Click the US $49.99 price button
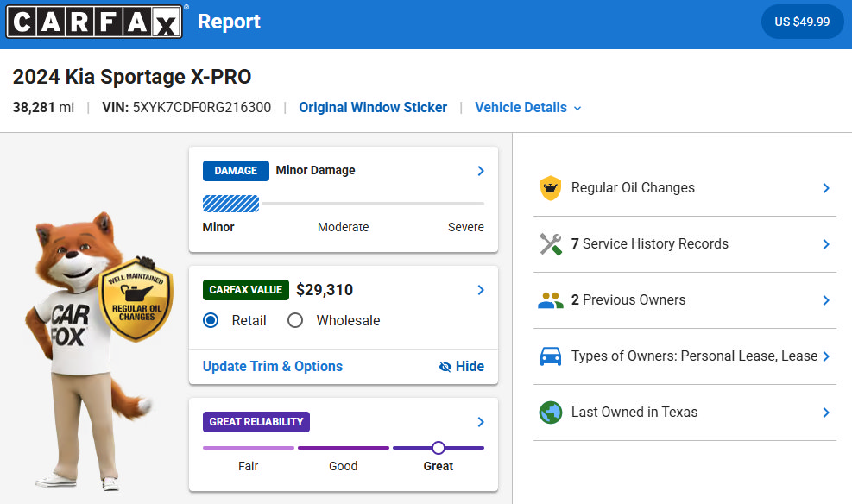852x504 pixels. pos(802,22)
